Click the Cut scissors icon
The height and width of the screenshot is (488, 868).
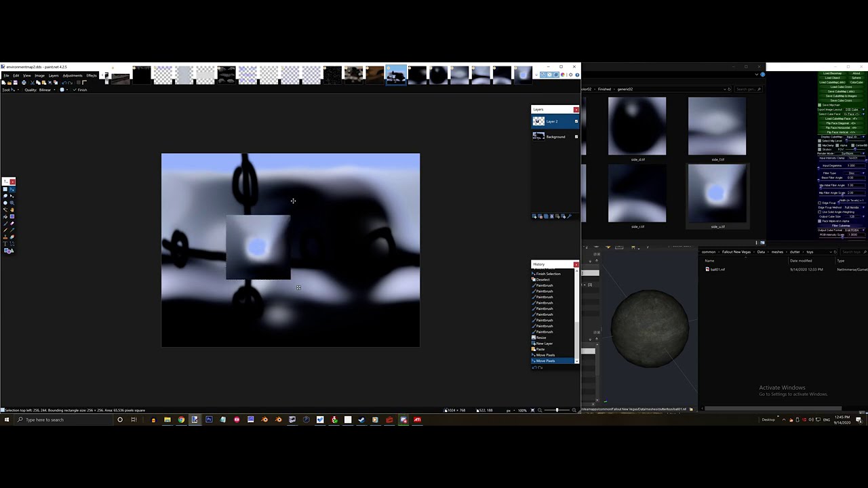33,83
